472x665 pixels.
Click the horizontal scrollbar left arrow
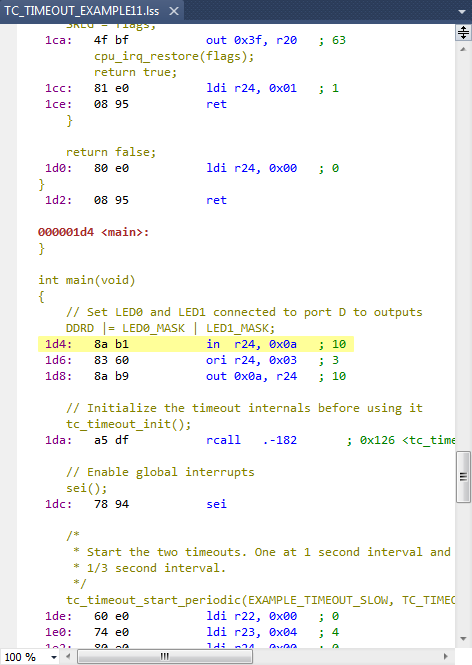point(68,657)
